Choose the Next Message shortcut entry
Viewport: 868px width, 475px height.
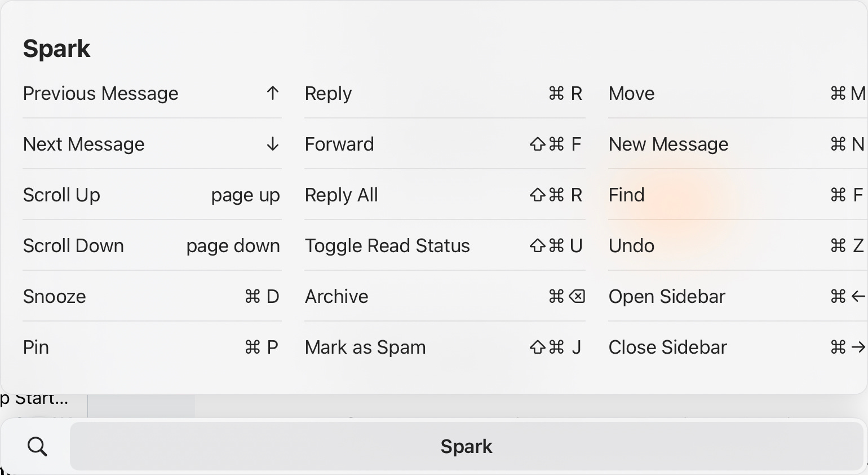(x=152, y=144)
